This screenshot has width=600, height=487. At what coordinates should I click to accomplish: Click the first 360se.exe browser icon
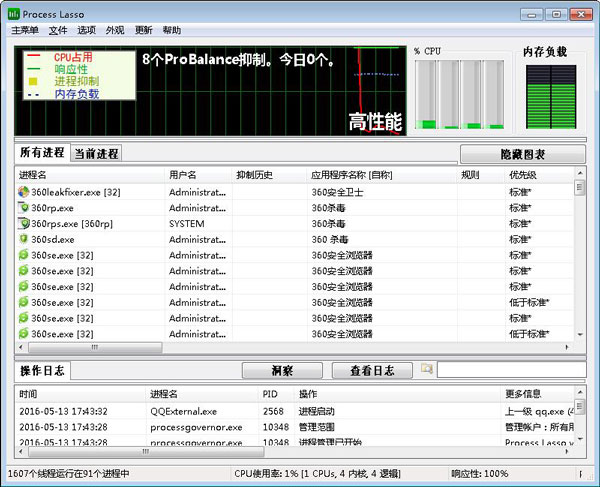[x=24, y=255]
